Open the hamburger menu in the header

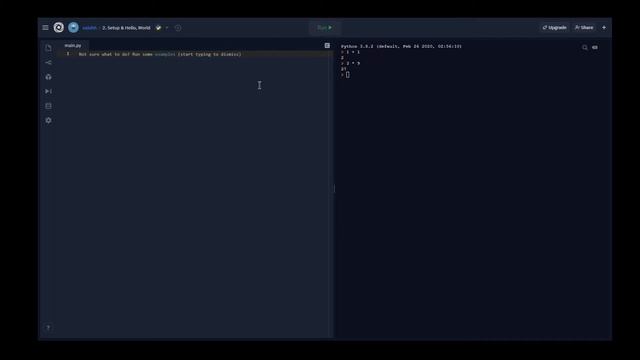(45, 28)
